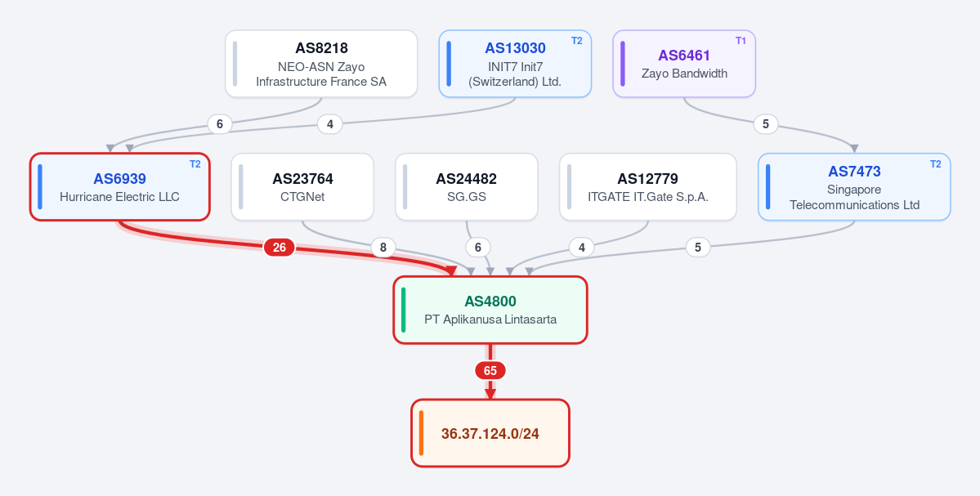Click the T2 badge on AS13030
The width and height of the screenshot is (980, 496).
tap(577, 41)
